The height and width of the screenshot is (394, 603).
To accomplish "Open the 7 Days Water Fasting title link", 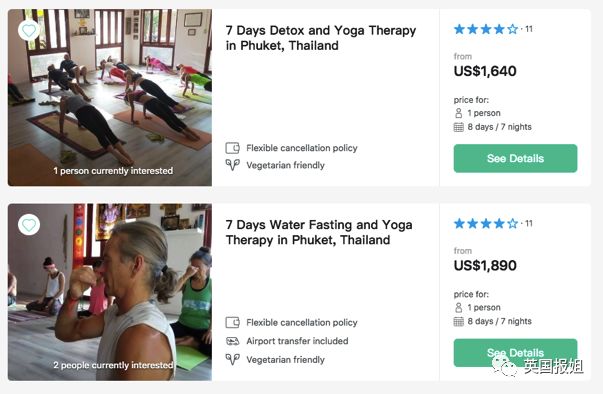I will point(319,232).
